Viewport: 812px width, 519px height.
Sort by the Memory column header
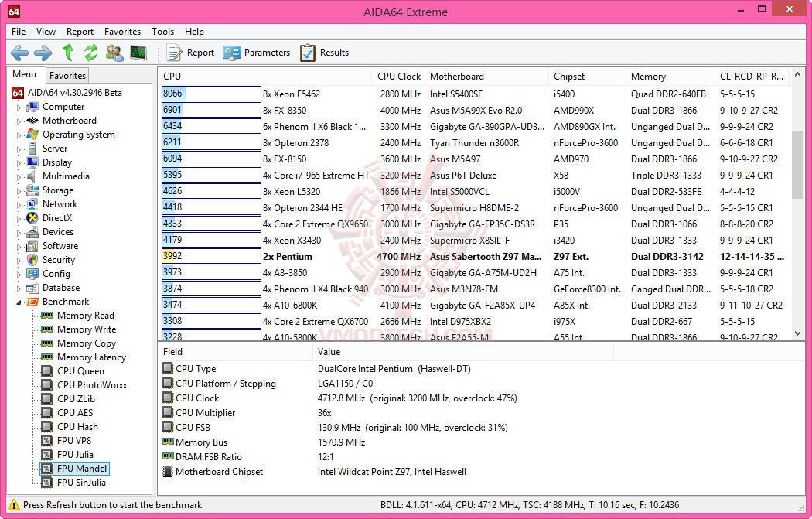point(670,76)
